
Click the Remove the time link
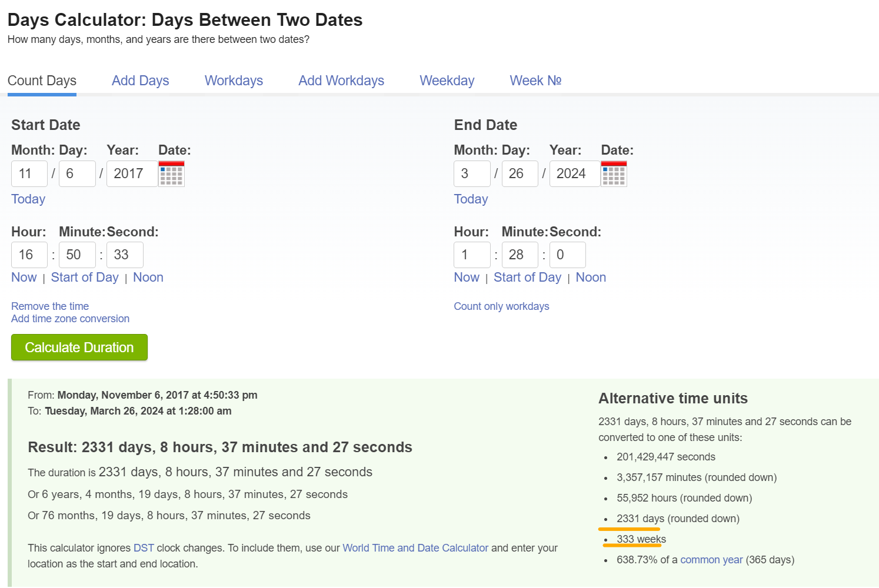point(50,306)
